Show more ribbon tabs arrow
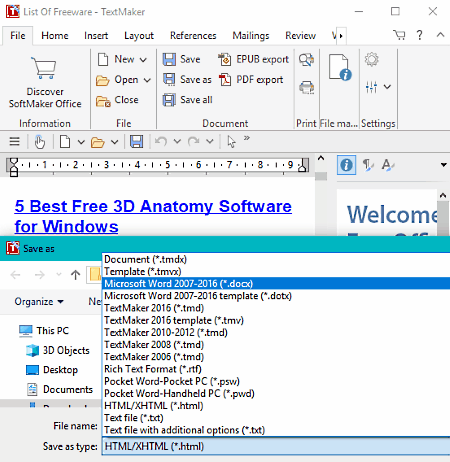This screenshot has height=462, width=450. pos(341,36)
